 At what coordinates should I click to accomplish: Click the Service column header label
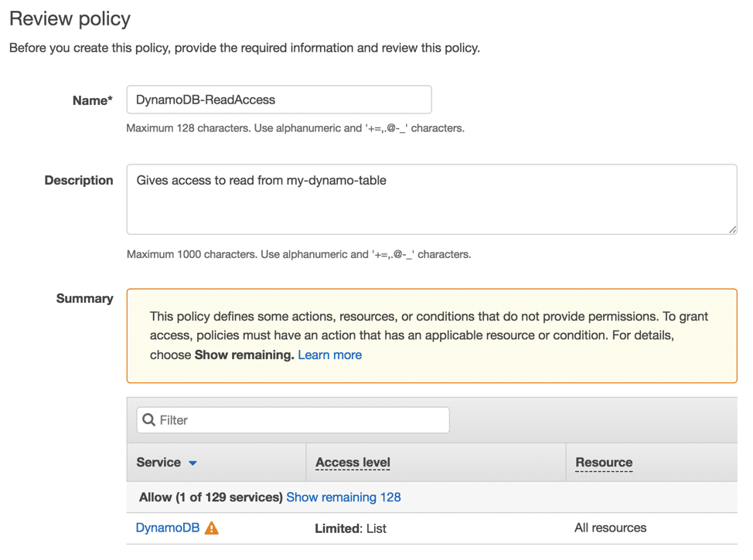pos(158,463)
